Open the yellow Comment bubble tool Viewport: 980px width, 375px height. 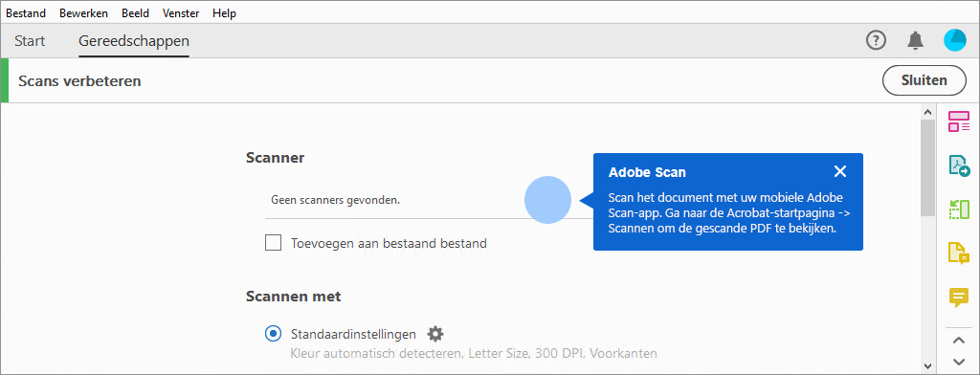click(959, 298)
